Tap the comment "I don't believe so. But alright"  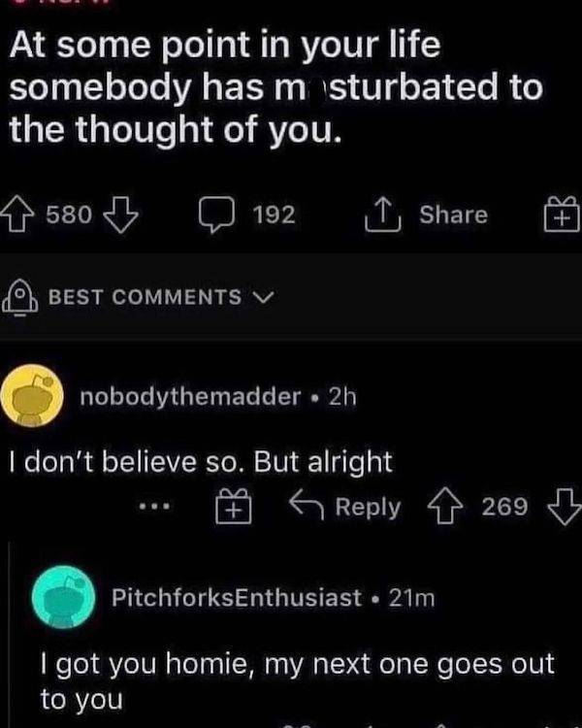coord(201,462)
